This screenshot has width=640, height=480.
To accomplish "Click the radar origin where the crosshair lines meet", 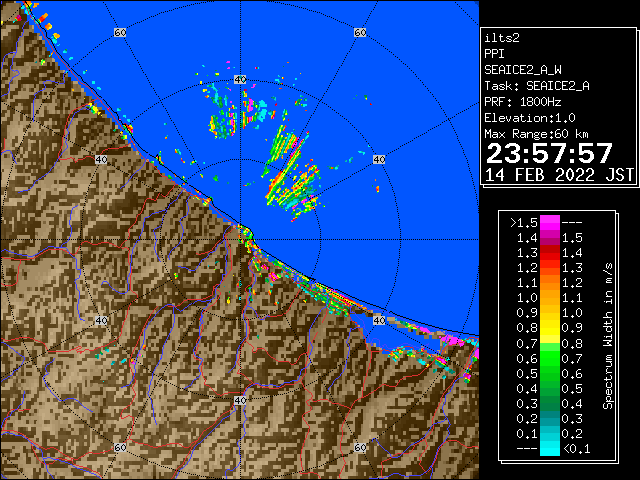I will click(x=240, y=240).
